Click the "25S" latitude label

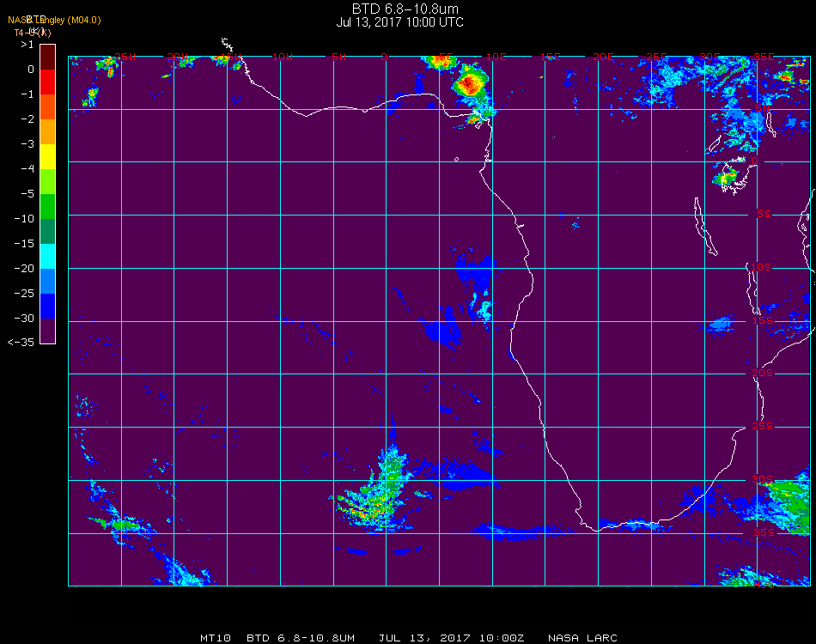coord(763,426)
